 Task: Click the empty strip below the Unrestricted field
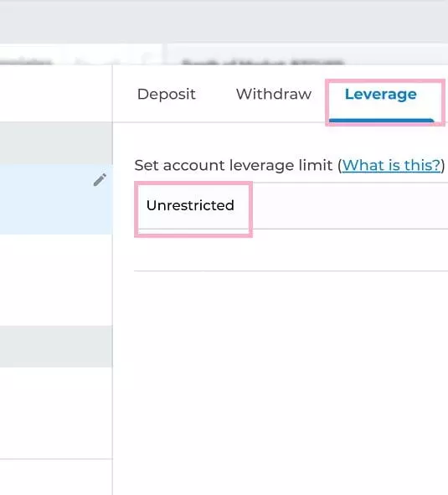tap(291, 250)
